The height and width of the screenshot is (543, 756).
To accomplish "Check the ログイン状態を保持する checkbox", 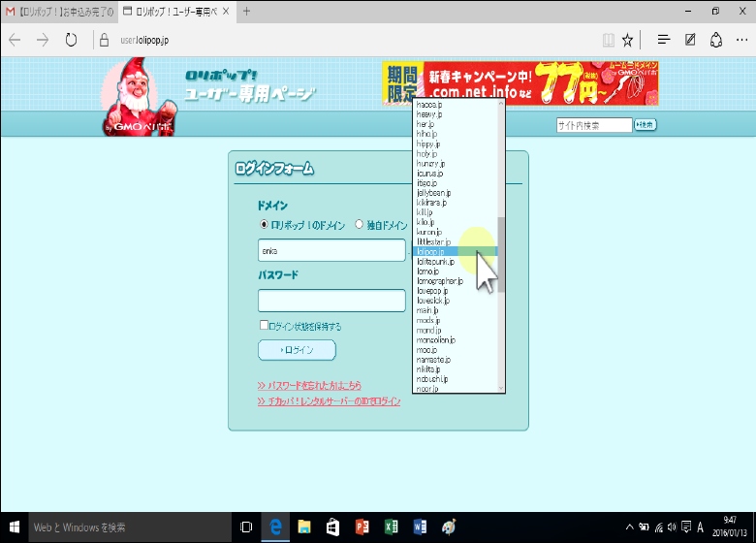I will [x=264, y=325].
